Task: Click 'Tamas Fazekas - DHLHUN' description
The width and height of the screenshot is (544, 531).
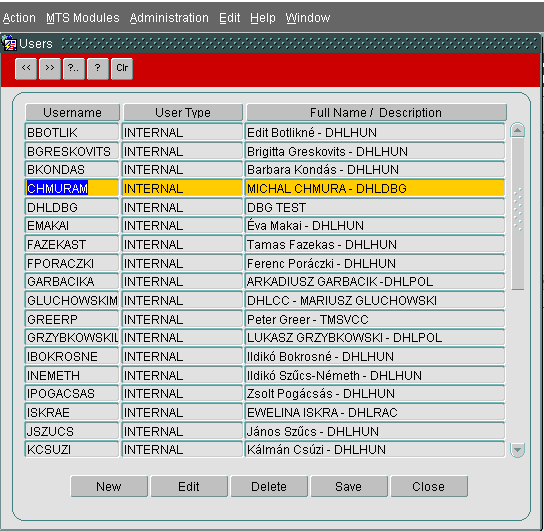Action: click(375, 245)
